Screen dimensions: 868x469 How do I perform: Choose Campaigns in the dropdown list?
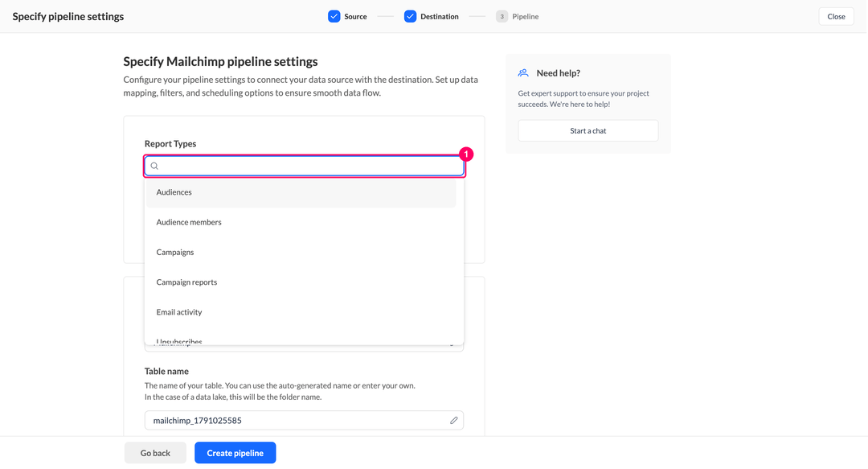pyautogui.click(x=301, y=253)
